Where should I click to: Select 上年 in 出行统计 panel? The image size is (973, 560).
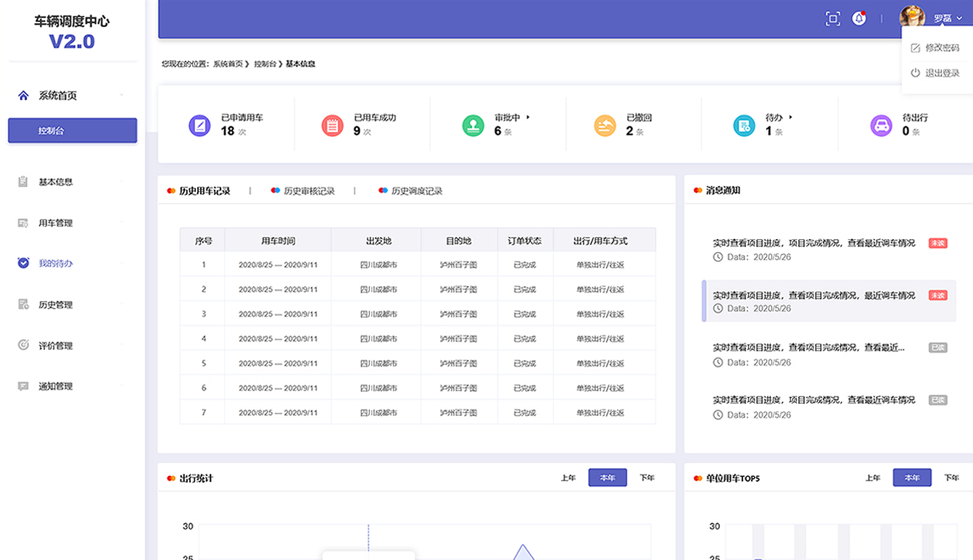(x=568, y=478)
